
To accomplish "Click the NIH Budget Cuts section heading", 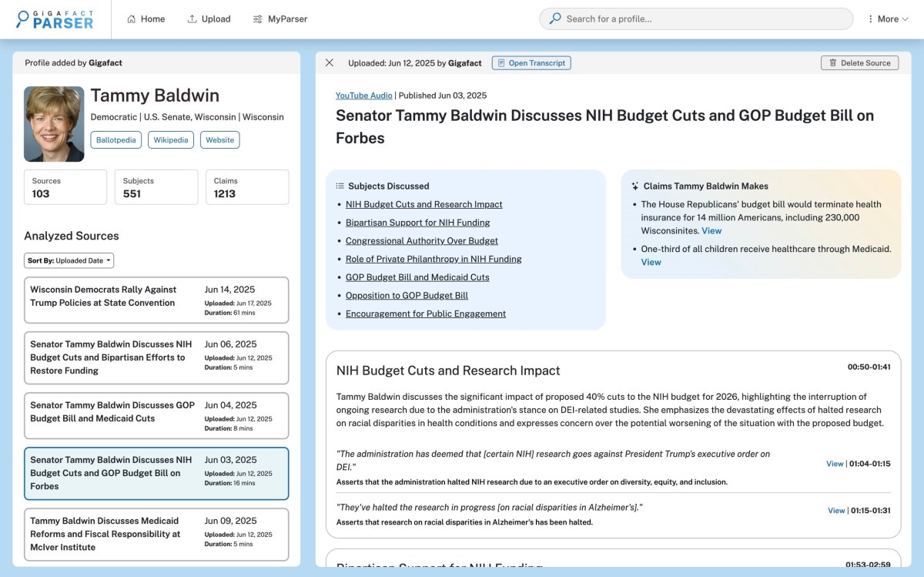I will point(448,371).
